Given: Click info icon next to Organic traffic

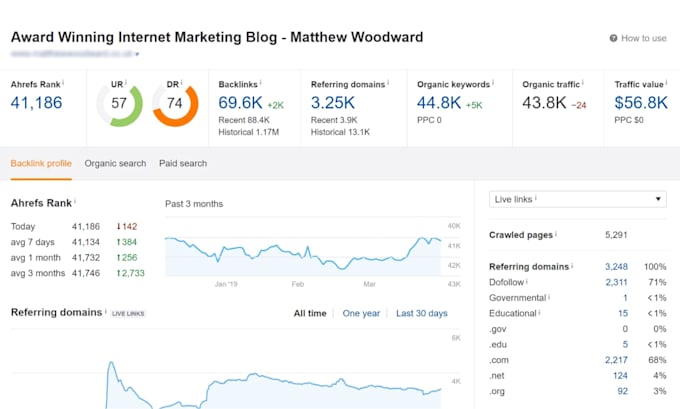Looking at the screenshot, I should click(582, 82).
